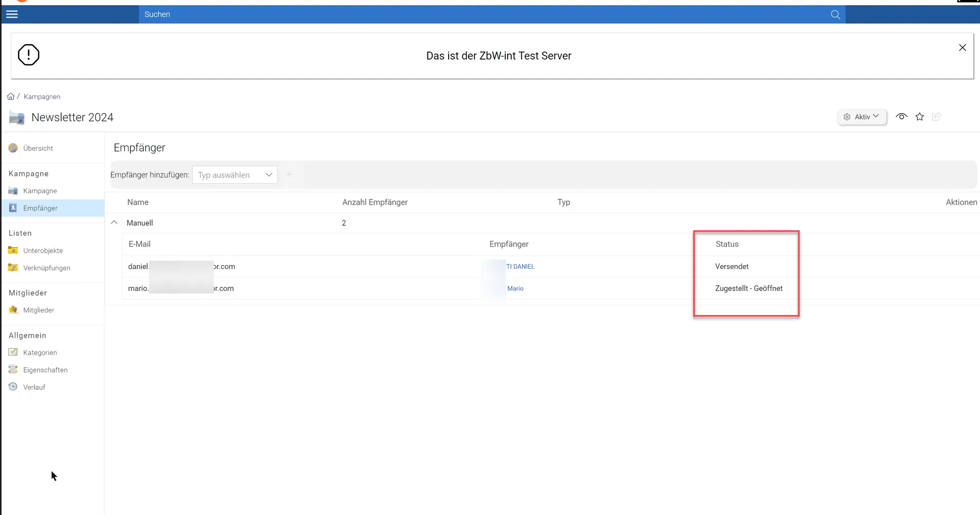Click the warning exclamation icon in banner
980x515 pixels.
point(28,55)
